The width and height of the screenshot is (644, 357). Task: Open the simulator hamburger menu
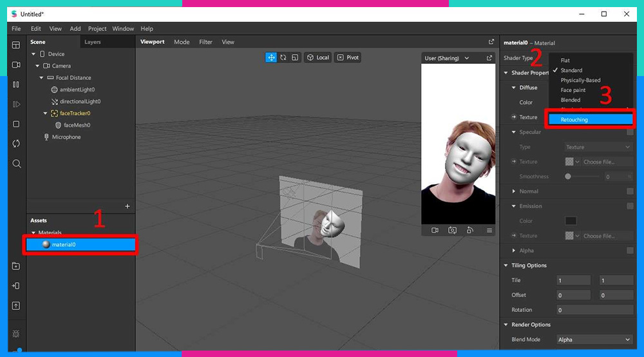[489, 231]
